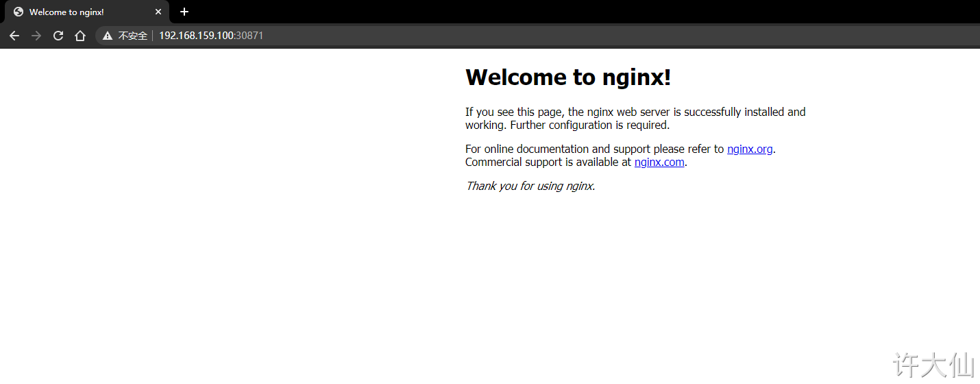Open the nginx.com commercial support link
Viewport: 980px width, 384px height.
pos(659,162)
